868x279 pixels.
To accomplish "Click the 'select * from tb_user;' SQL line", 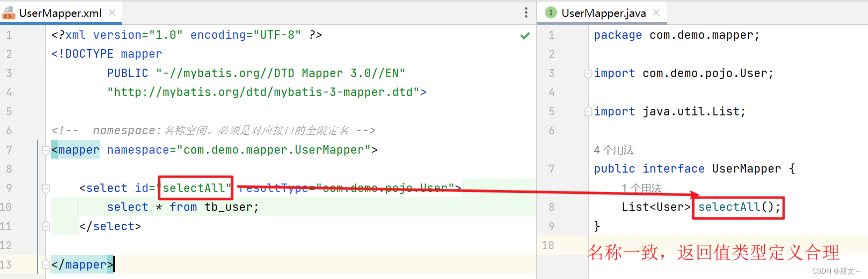I will click(183, 207).
